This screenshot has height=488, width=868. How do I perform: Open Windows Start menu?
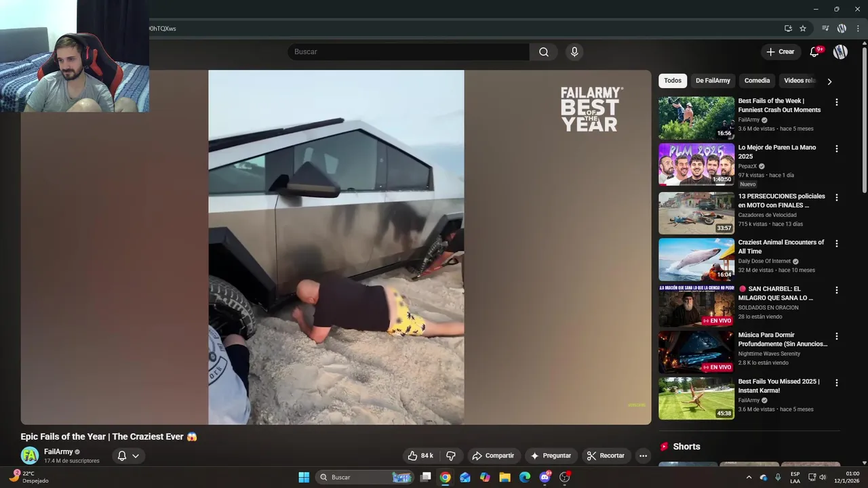tap(304, 477)
